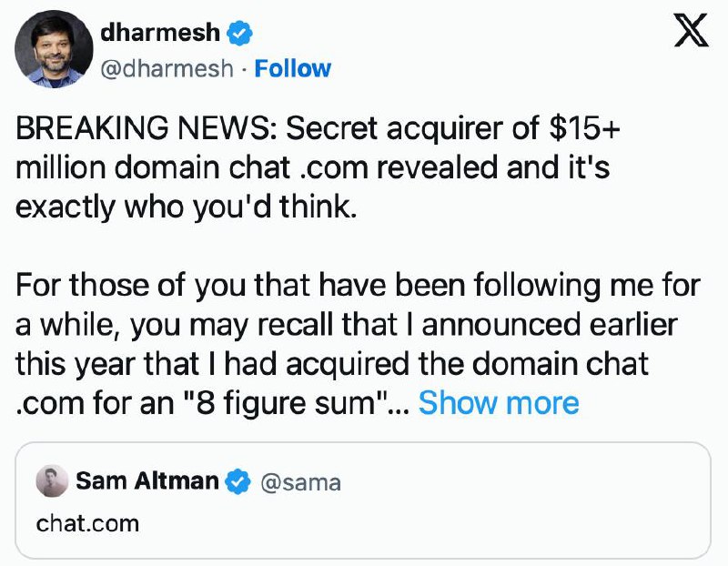Click the $15+ amount in the tweet
Screen dimensions: 728x566
[584, 127]
